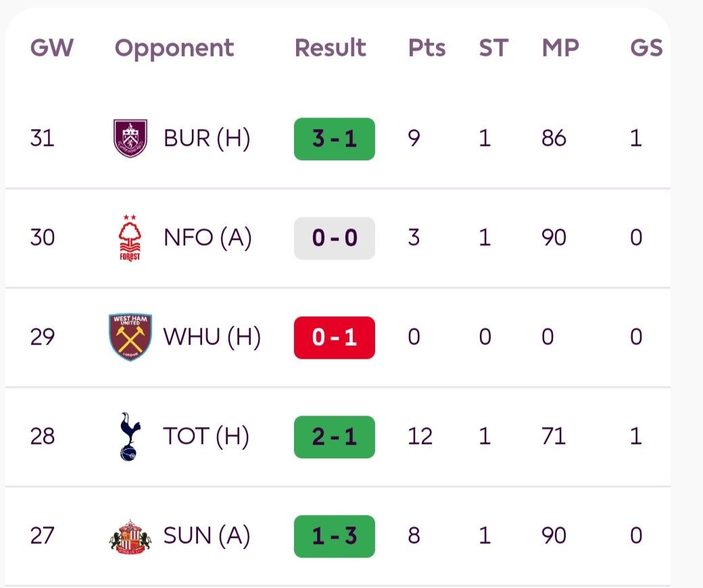Screen dimensions: 703x588
Task: Select the red 0 - 1 result badge
Action: click(334, 337)
